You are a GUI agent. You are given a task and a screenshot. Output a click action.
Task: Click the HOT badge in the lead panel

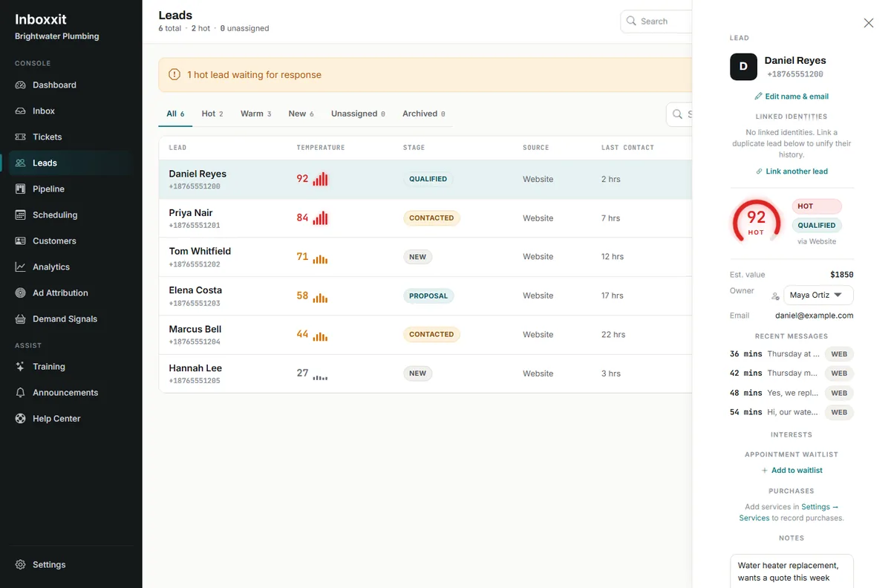pos(816,206)
